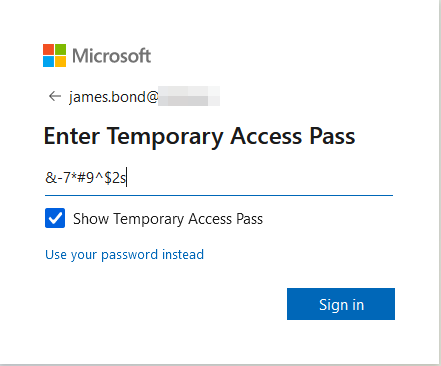Click the green square in Microsoft logo
Image resolution: width=441 pixels, height=366 pixels.
click(60, 49)
